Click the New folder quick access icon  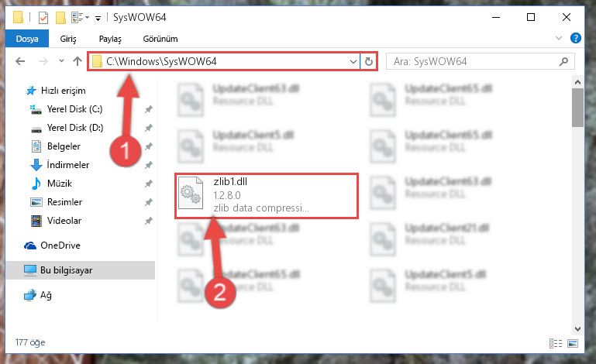click(60, 18)
